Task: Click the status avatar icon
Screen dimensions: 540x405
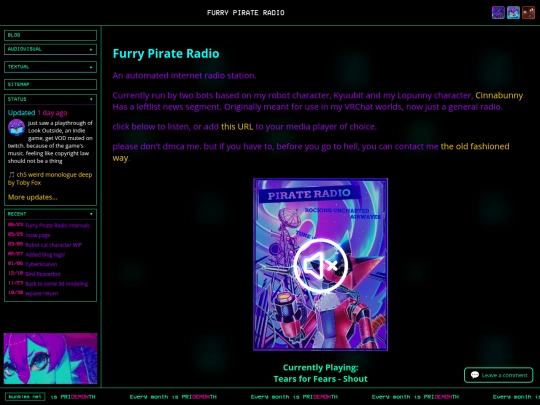Action: point(16,128)
